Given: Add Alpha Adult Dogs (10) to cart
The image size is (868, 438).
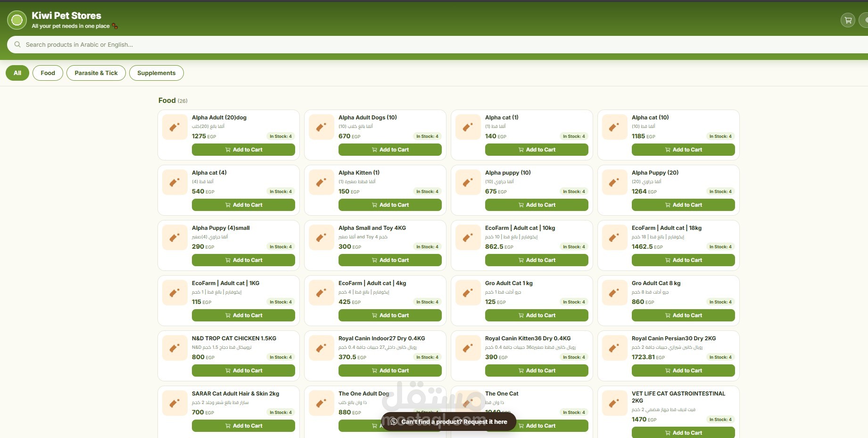Looking at the screenshot, I should pos(390,150).
